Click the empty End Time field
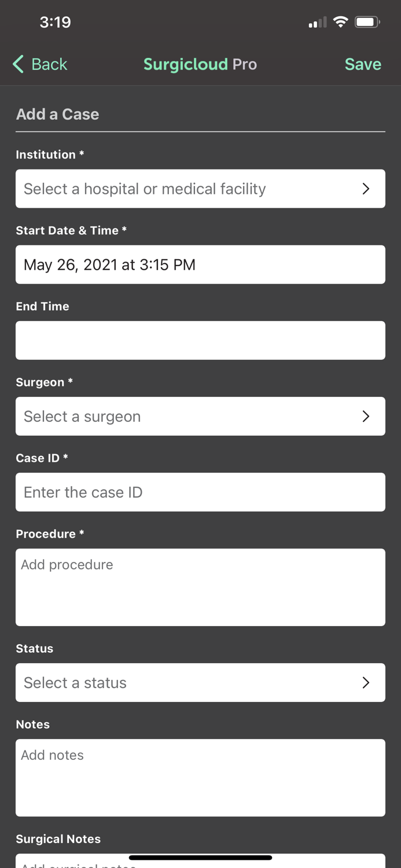The height and width of the screenshot is (868, 401). [200, 340]
